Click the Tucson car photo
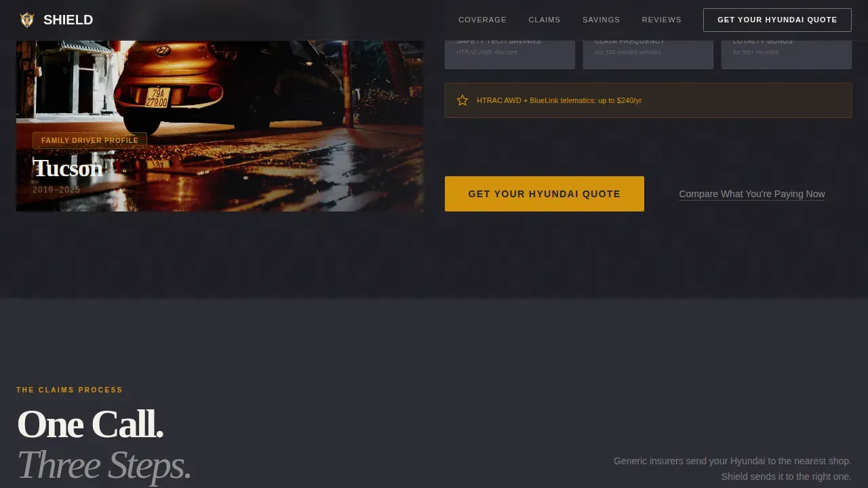The height and width of the screenshot is (488, 868). (x=220, y=126)
